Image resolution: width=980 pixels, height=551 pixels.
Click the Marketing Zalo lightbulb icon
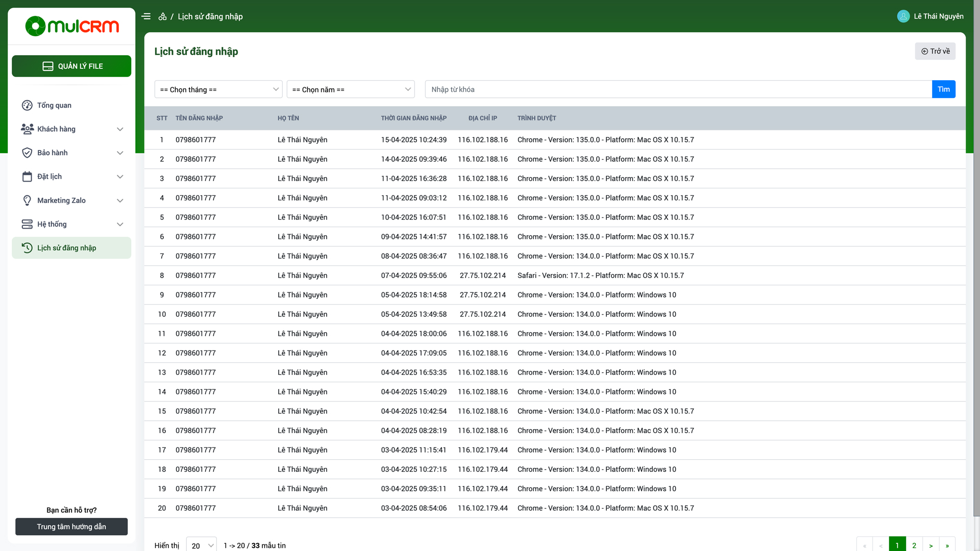tap(27, 201)
